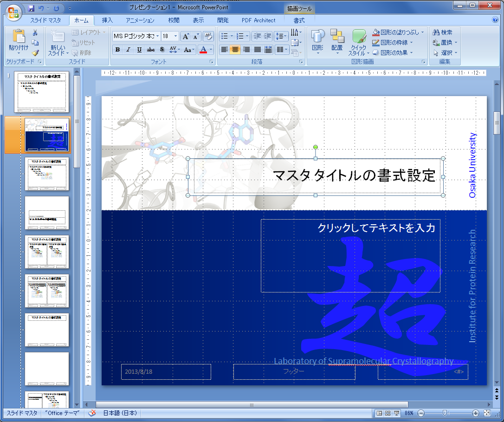Image resolution: width=504 pixels, height=422 pixels.
Task: Click the Clear Formatting icon
Action: [208, 36]
